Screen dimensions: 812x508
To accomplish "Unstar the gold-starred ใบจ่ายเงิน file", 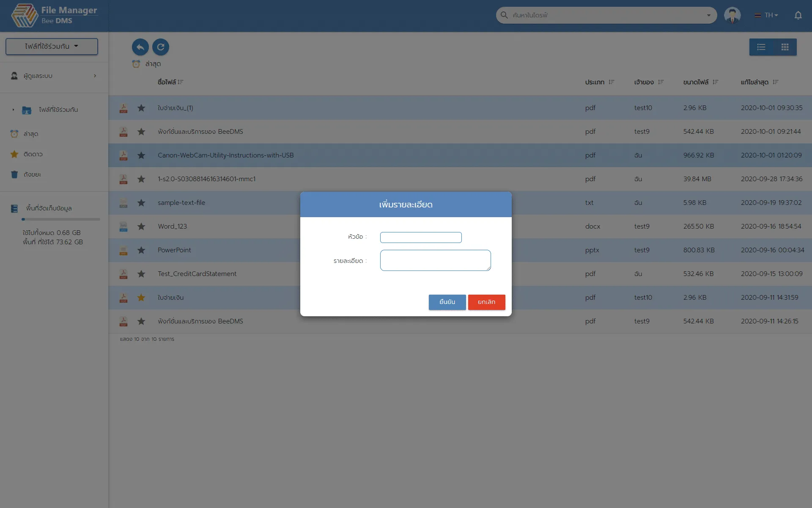I will pyautogui.click(x=141, y=298).
